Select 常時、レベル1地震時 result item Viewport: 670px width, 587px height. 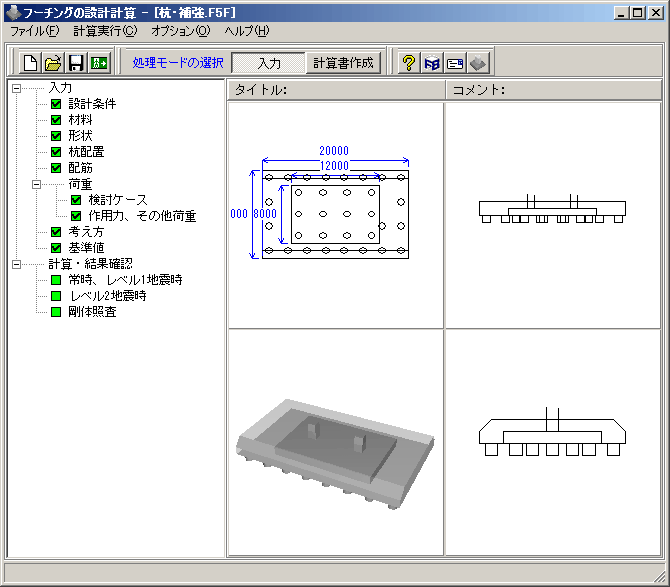[125, 280]
